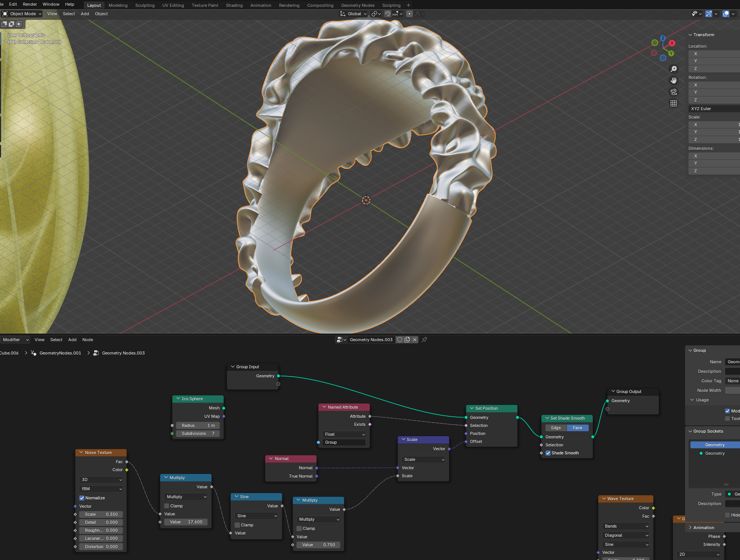740x560 pixels.
Task: Toggle camera view icon
Action: (x=674, y=92)
